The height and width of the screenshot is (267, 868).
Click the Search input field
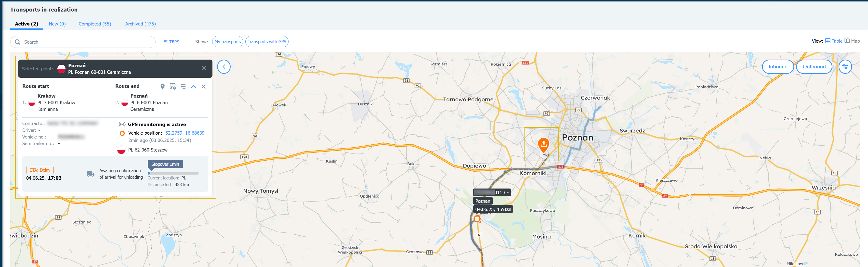tap(83, 42)
